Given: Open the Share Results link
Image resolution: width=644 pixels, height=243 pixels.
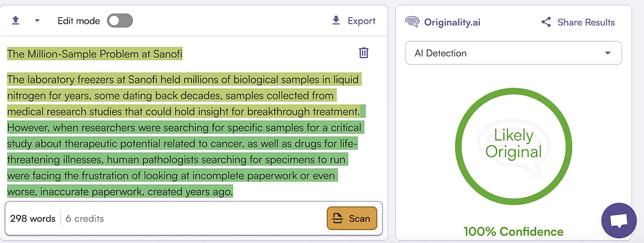Looking at the screenshot, I should [586, 22].
